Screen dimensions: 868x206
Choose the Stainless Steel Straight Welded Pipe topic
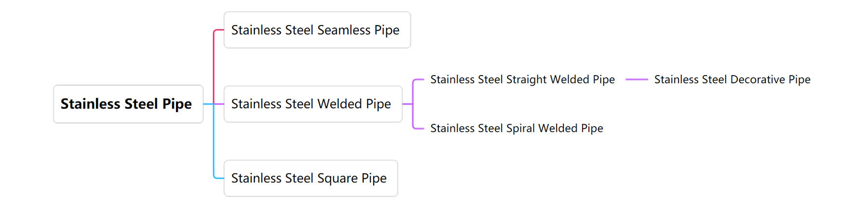[522, 79]
